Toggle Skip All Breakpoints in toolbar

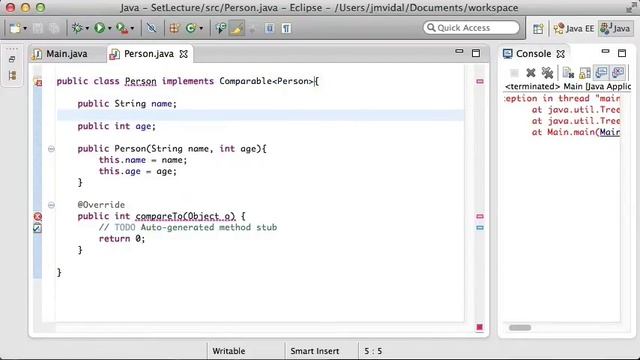point(151,28)
